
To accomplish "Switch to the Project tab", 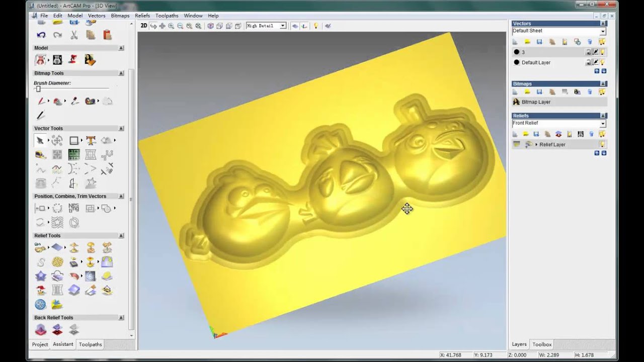I will click(40, 344).
